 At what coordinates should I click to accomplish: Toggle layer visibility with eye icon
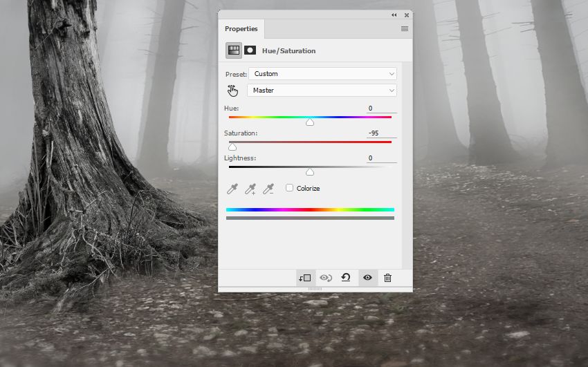tap(367, 278)
